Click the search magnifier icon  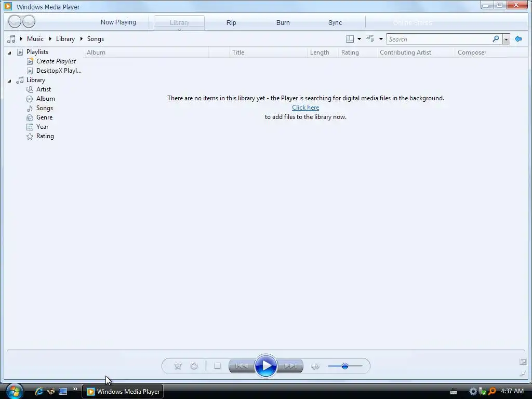496,39
